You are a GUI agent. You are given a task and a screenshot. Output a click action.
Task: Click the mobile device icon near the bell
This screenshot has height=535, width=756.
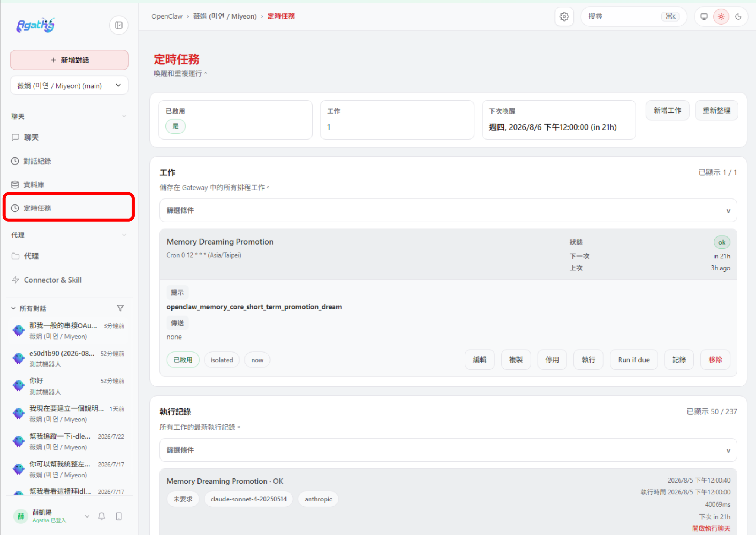point(118,516)
